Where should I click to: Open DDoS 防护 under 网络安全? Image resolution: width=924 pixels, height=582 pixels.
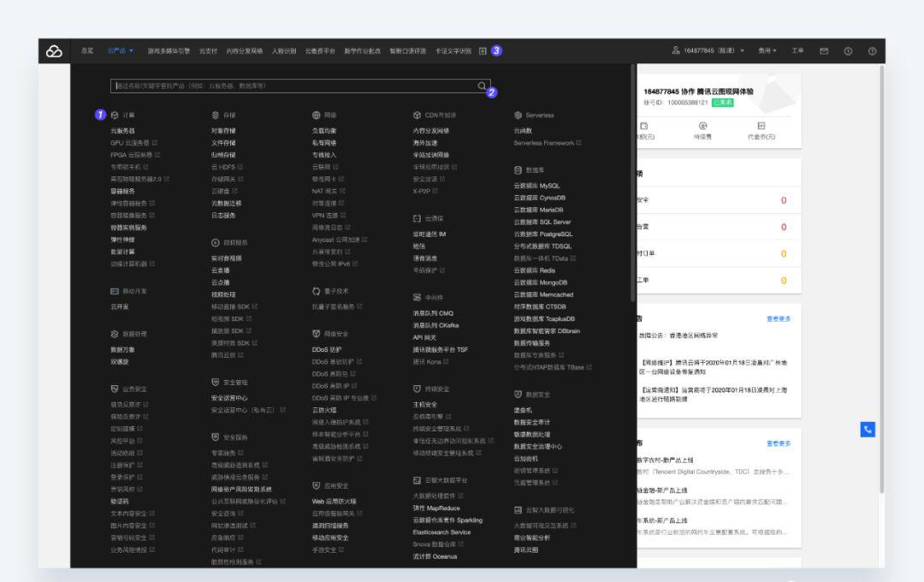click(327, 350)
